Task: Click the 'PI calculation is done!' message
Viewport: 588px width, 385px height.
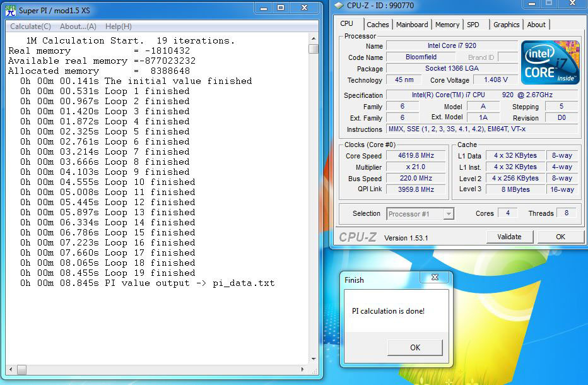Action: 388,311
